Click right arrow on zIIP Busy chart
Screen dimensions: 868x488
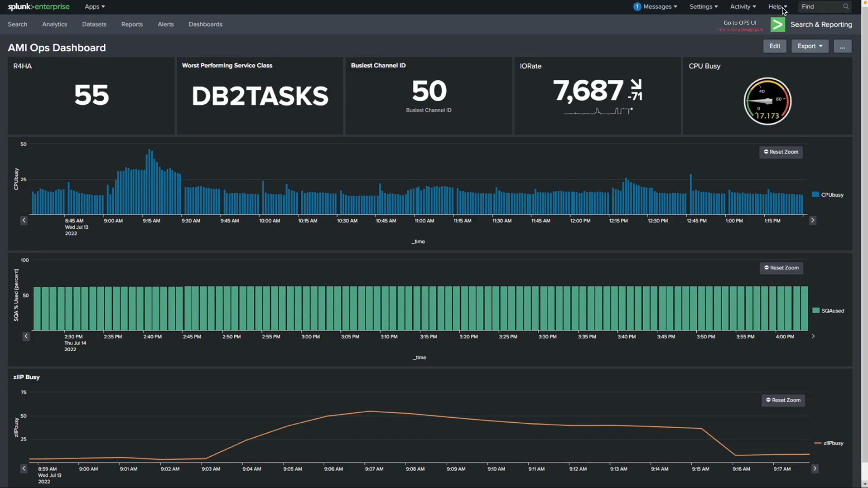[x=815, y=469]
